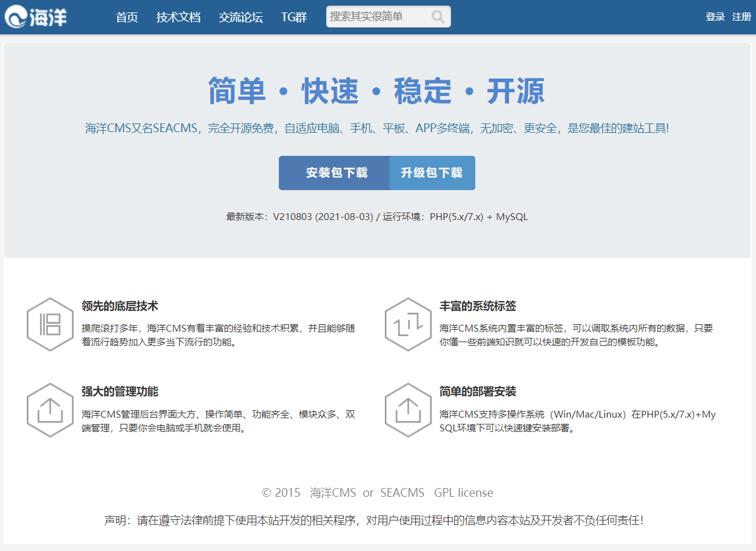Click the description about 系统内置丰富的标签
Screen dimensions: 756x551
click(x=576, y=335)
